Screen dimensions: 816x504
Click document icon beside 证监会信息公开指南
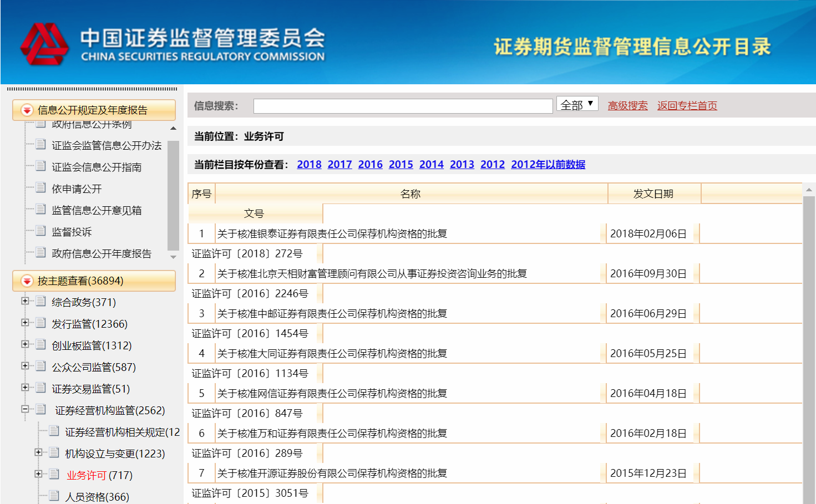click(40, 166)
